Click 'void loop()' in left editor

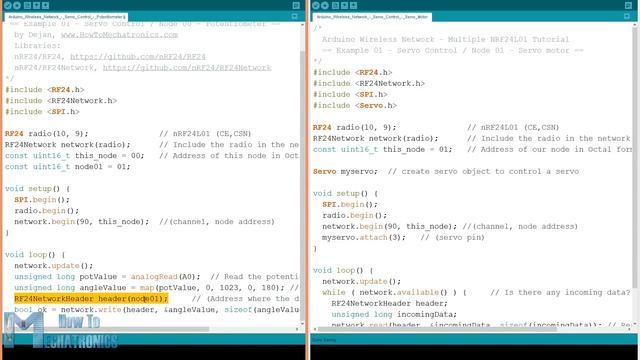[x=35, y=255]
